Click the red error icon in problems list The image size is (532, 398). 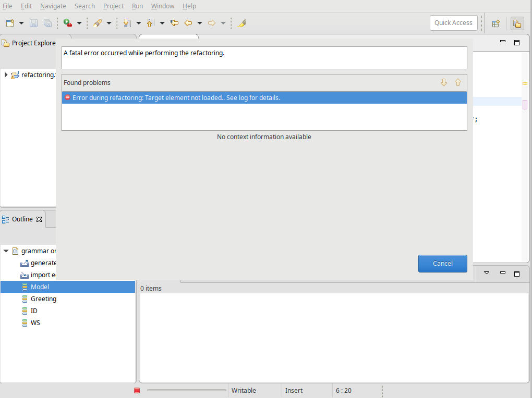point(67,97)
